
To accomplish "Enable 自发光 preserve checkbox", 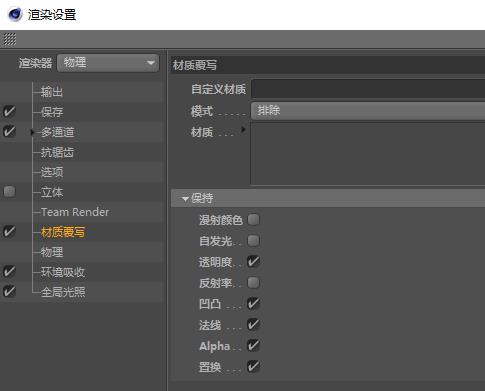I will [253, 240].
